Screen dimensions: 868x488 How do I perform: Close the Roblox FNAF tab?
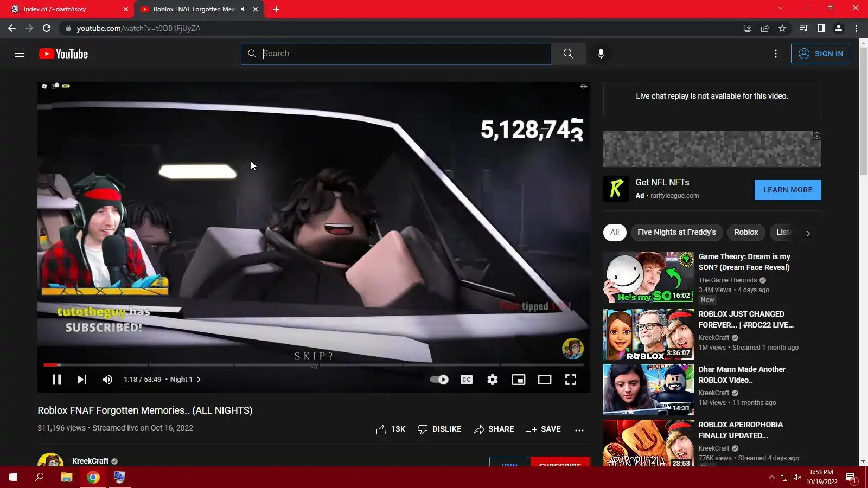[x=256, y=9]
